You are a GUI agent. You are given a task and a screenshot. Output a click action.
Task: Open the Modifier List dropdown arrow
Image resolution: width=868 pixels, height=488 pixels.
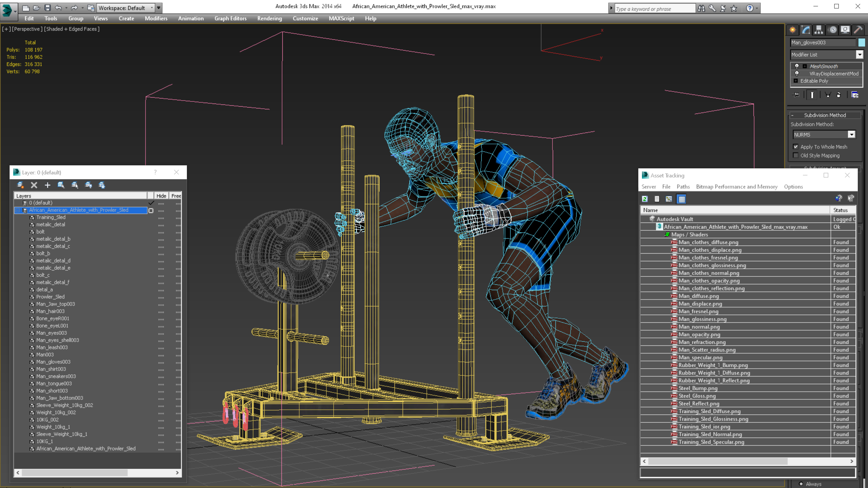click(x=860, y=55)
